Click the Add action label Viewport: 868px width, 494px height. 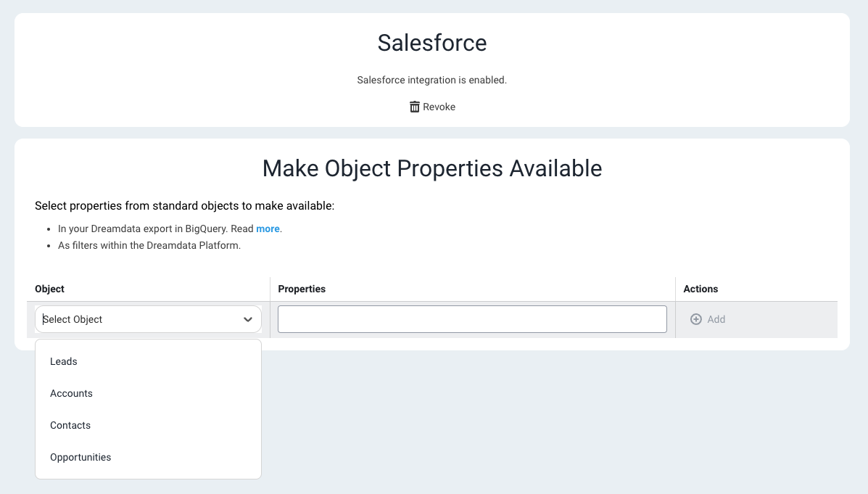click(716, 320)
